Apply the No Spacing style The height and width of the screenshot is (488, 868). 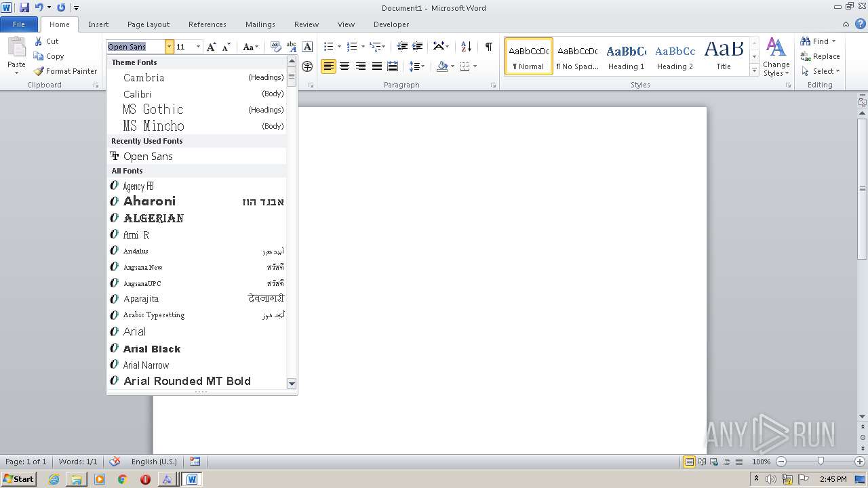(577, 56)
